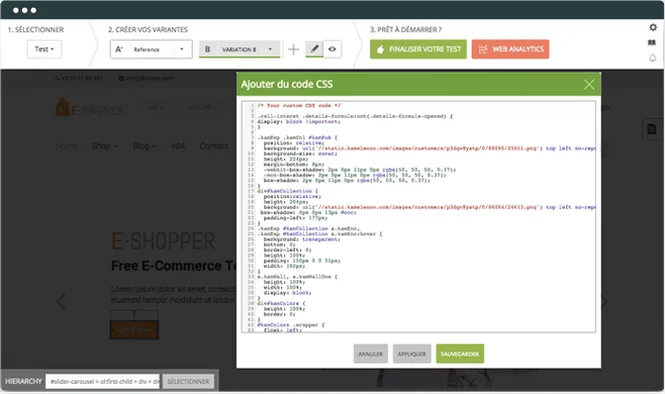Screen dimensions: 665x394
Task: Open Contact link on background page
Action: pyautogui.click(x=213, y=146)
